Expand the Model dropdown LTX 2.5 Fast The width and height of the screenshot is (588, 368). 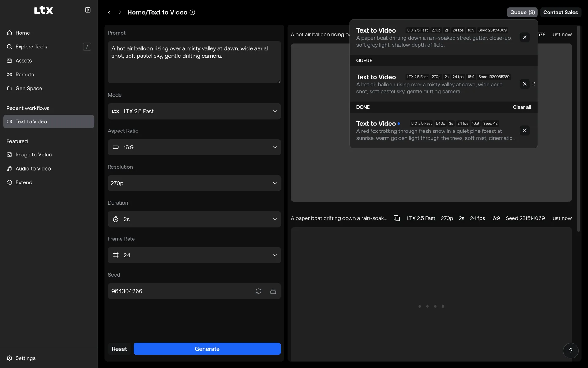tap(194, 111)
